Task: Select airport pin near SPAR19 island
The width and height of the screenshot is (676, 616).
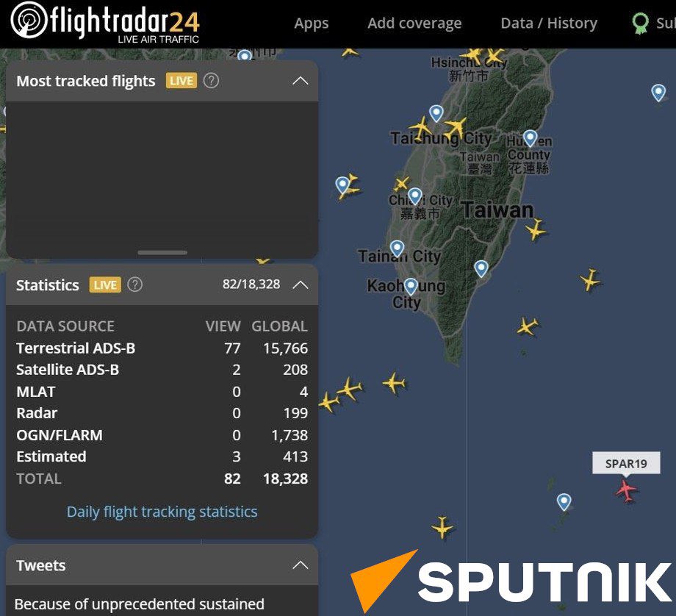Action: pyautogui.click(x=564, y=501)
